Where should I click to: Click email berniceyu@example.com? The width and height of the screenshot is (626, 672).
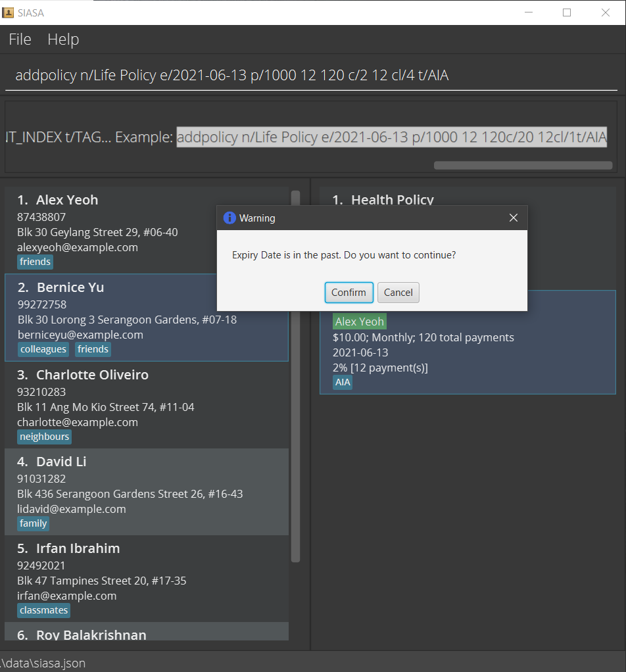click(x=81, y=335)
